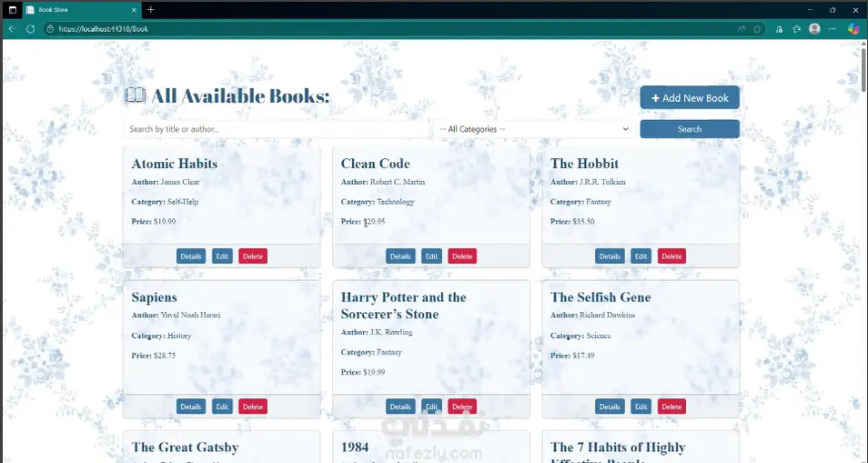Edit the Atomic Habits book
Image resolution: width=868 pixels, height=463 pixels.
point(222,257)
